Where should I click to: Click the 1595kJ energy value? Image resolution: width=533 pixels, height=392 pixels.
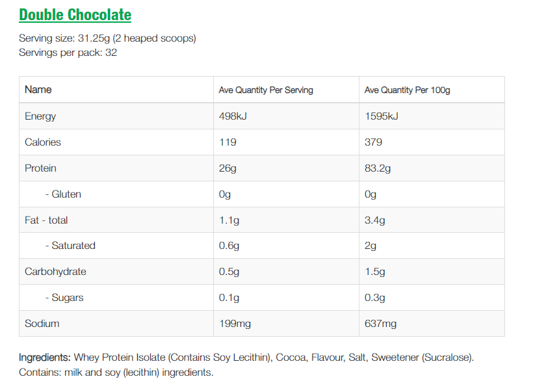(382, 116)
